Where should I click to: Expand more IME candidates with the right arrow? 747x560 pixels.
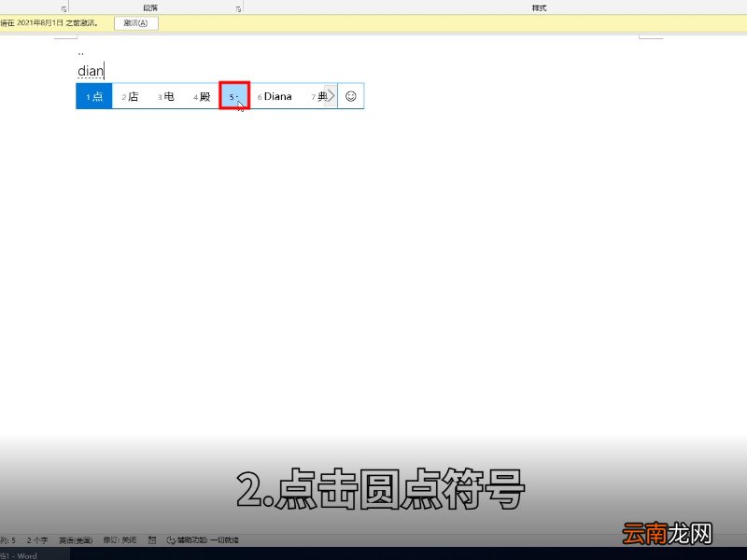tap(330, 95)
